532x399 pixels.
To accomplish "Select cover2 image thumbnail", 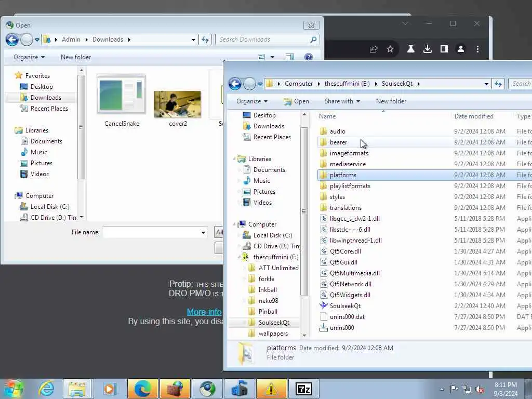I will point(177,109).
